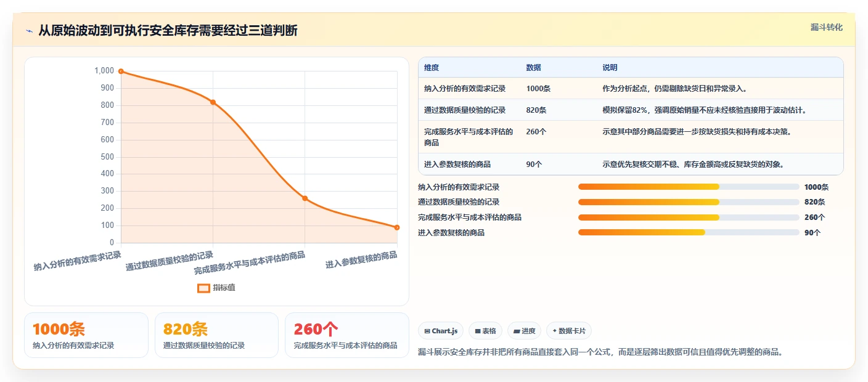Click table cell 1000条

click(x=538, y=89)
